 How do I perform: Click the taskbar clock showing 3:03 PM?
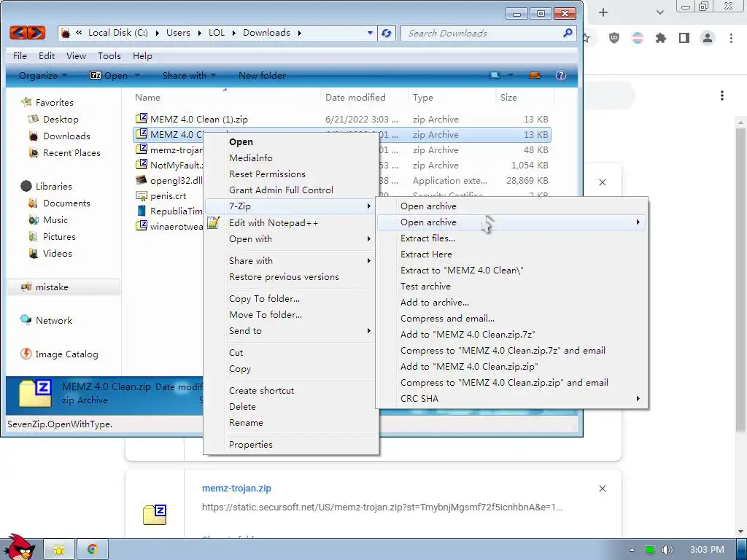point(707,550)
